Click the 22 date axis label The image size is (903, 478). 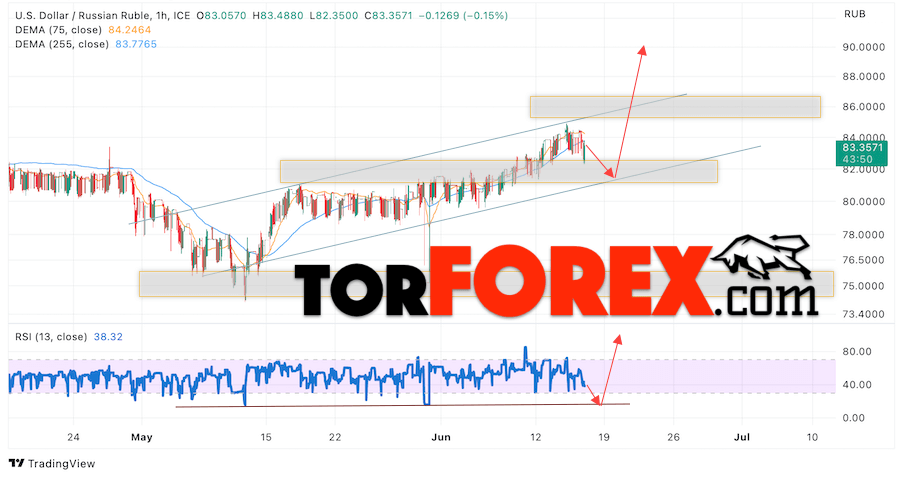point(335,437)
